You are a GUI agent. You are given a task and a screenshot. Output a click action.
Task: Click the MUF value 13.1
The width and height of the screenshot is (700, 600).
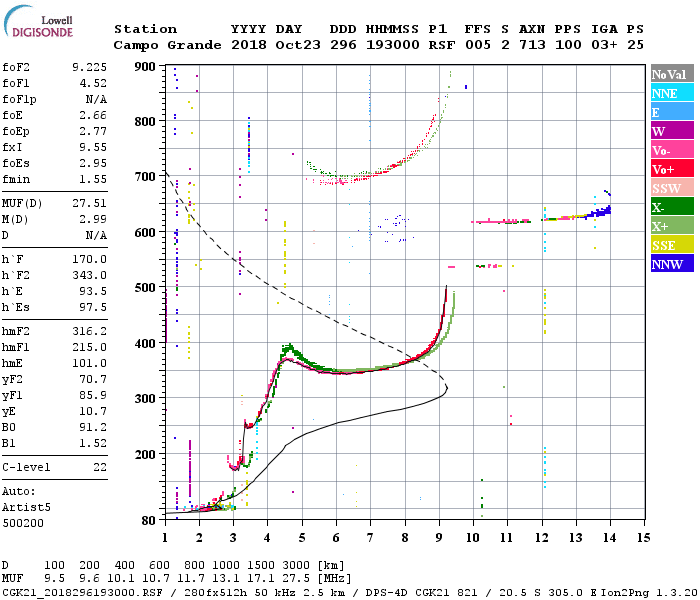tap(226, 579)
